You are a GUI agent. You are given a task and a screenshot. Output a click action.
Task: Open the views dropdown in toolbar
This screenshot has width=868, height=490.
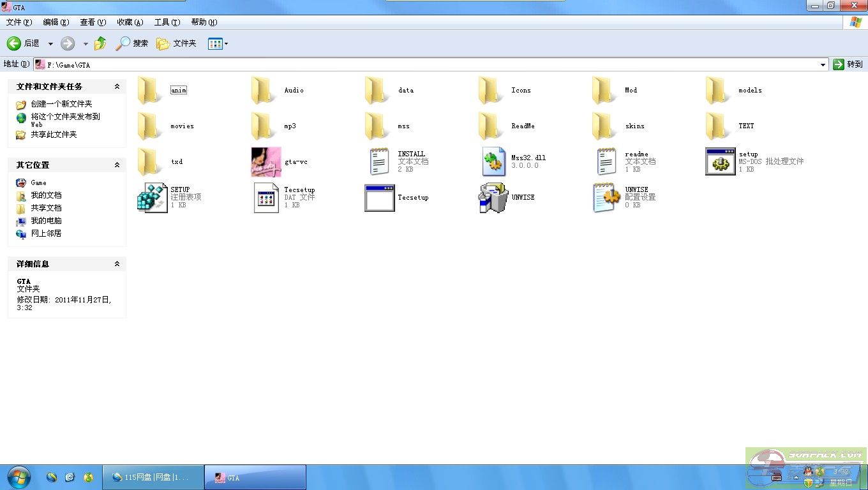218,43
